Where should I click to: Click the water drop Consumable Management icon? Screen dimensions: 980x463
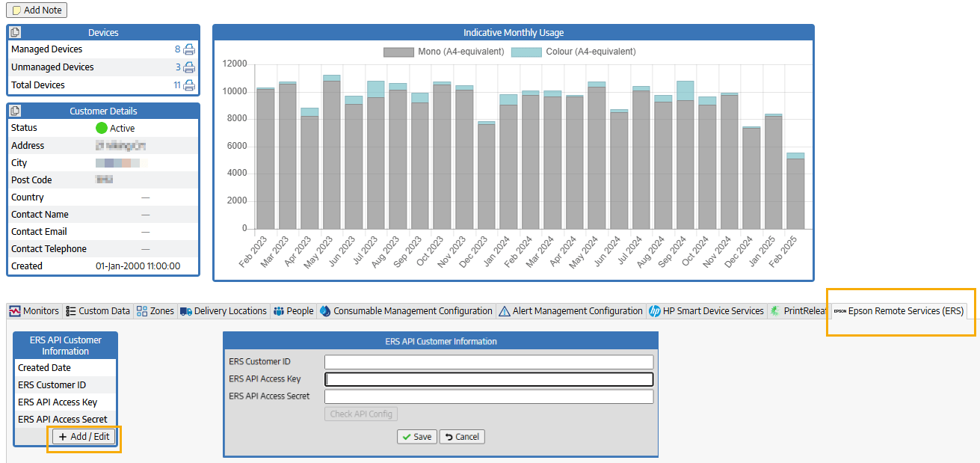point(325,311)
